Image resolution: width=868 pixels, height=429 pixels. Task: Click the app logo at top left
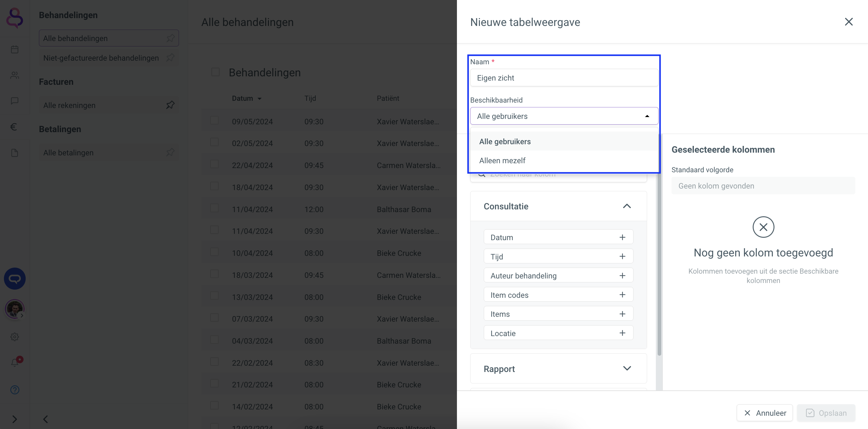coord(14,18)
